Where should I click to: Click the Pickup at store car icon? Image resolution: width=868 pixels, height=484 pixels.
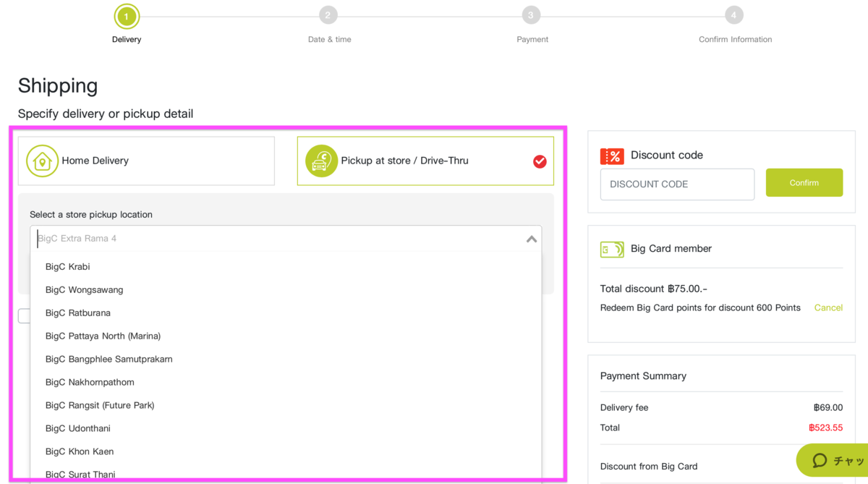point(321,161)
